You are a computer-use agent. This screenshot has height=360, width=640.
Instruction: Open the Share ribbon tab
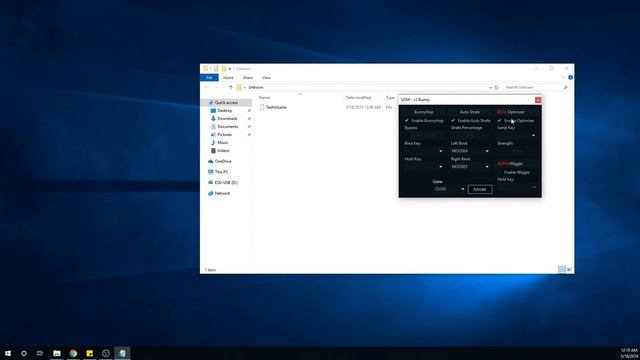click(x=248, y=78)
